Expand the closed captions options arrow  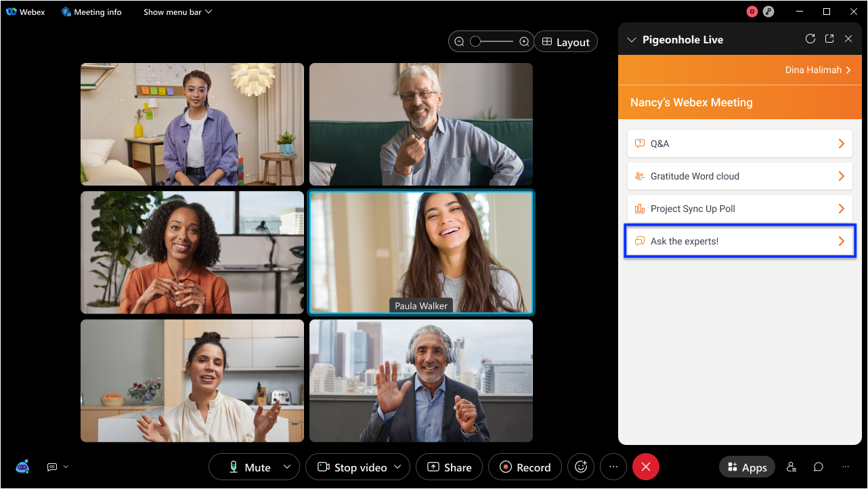[65, 467]
